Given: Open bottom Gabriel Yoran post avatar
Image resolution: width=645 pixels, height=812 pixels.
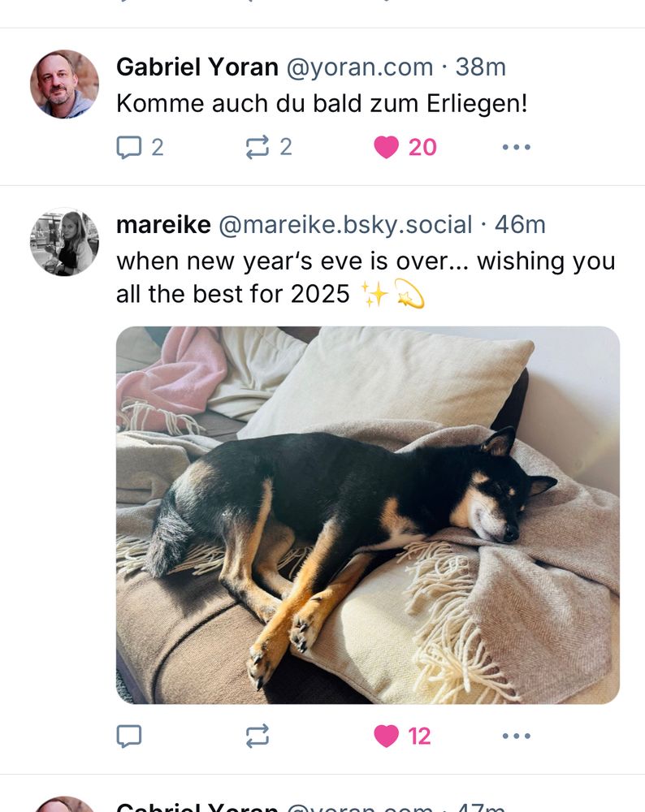Looking at the screenshot, I should pos(64,804).
